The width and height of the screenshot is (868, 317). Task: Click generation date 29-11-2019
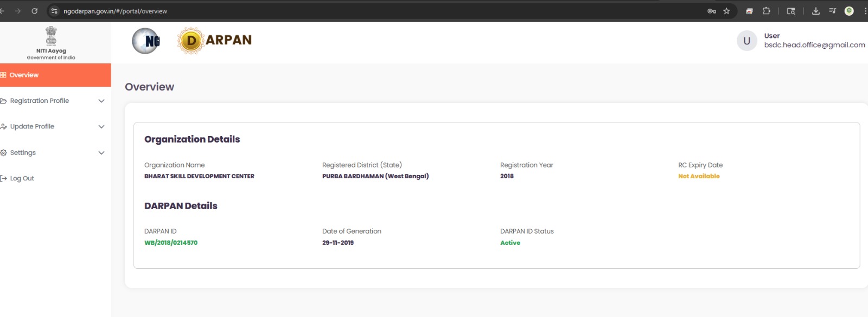[x=338, y=243]
